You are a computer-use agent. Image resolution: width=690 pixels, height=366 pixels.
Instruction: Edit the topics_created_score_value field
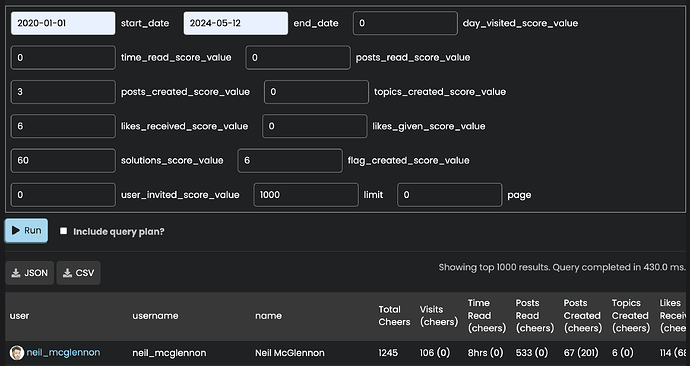tap(316, 92)
